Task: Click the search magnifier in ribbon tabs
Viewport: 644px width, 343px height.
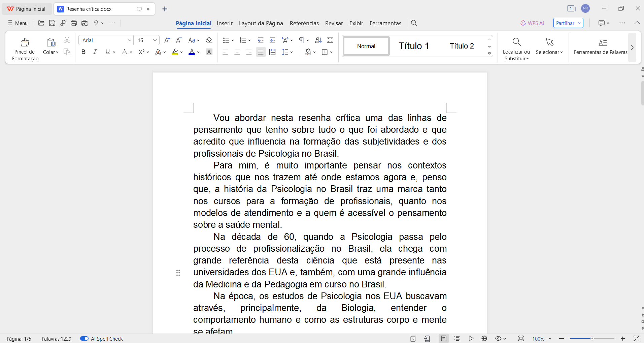Action: pyautogui.click(x=414, y=23)
